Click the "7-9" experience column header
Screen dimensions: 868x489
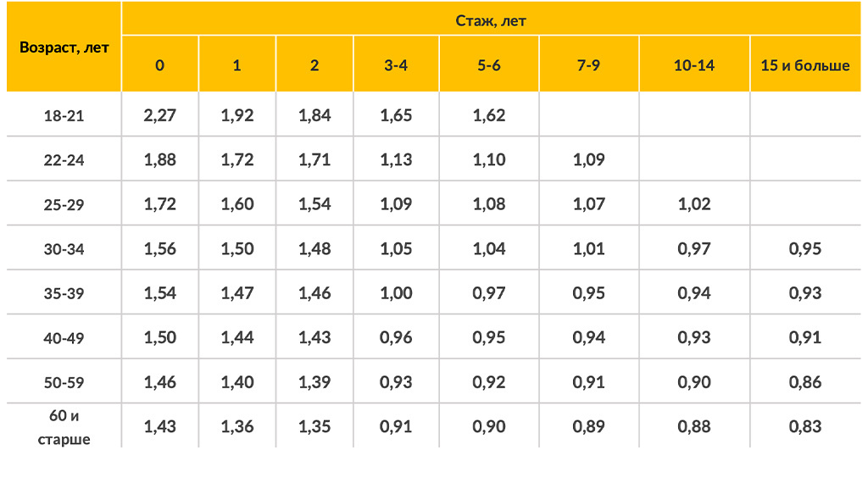[588, 65]
